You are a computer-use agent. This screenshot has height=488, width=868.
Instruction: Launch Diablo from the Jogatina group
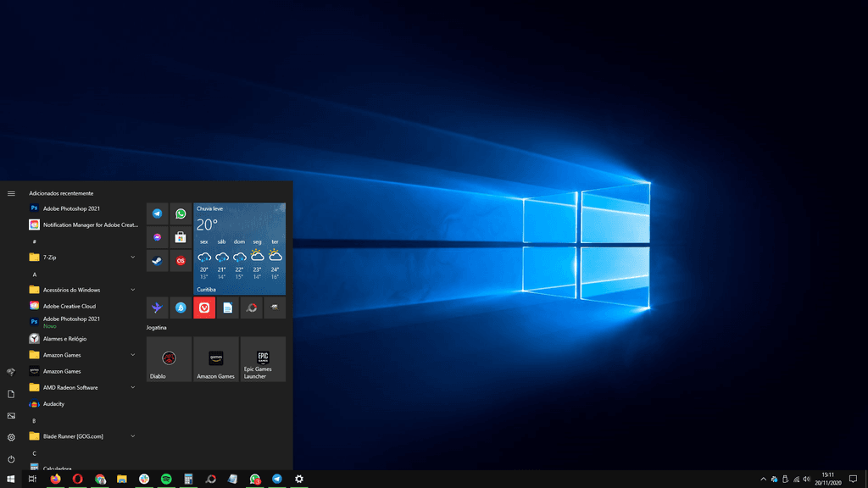[x=168, y=358]
